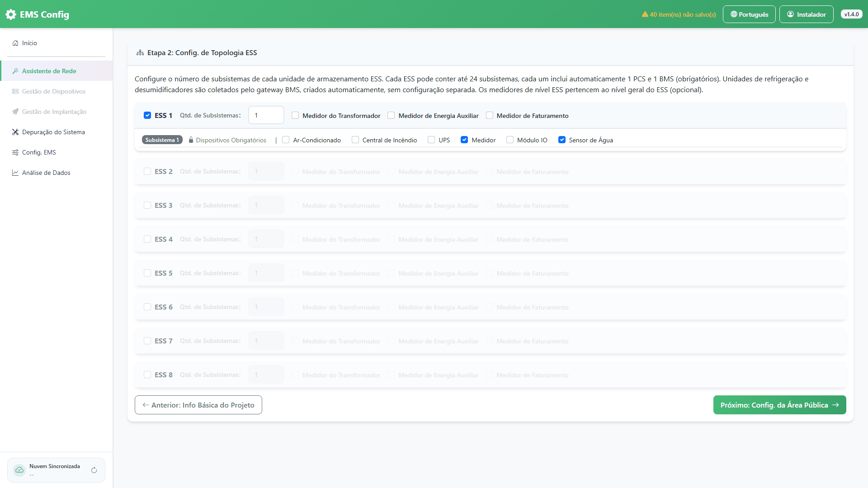The image size is (868, 488).
Task: Click Anterior: Info Básica do Projeto button
Action: tap(198, 405)
